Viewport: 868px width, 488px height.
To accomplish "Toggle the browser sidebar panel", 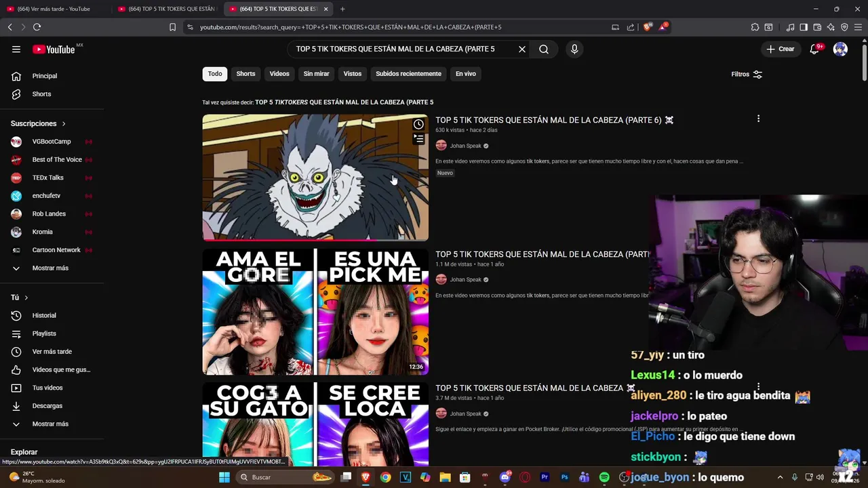I will click(804, 27).
